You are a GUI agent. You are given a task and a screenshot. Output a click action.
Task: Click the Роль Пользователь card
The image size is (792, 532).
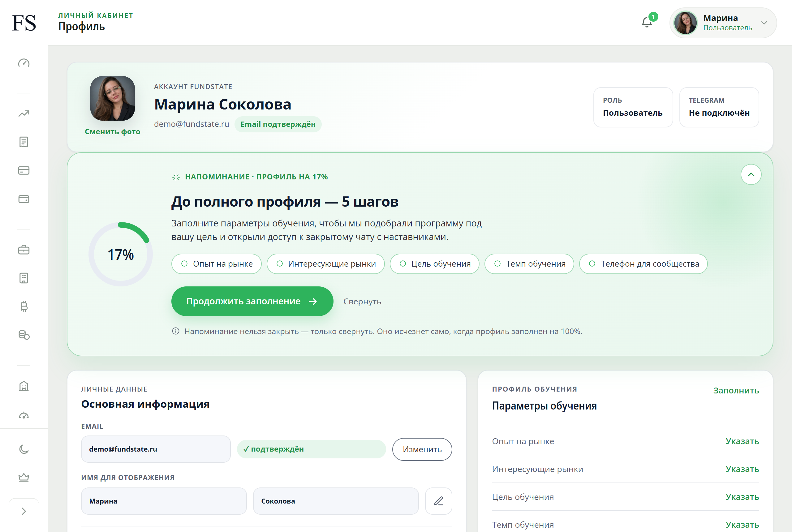point(633,107)
